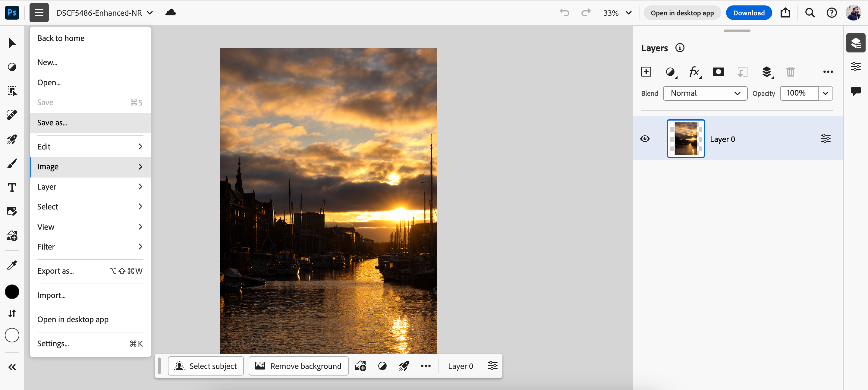Screen dimensions: 868x390
Task: Open the Filter submenu in the menu
Action: pyautogui.click(x=90, y=247)
